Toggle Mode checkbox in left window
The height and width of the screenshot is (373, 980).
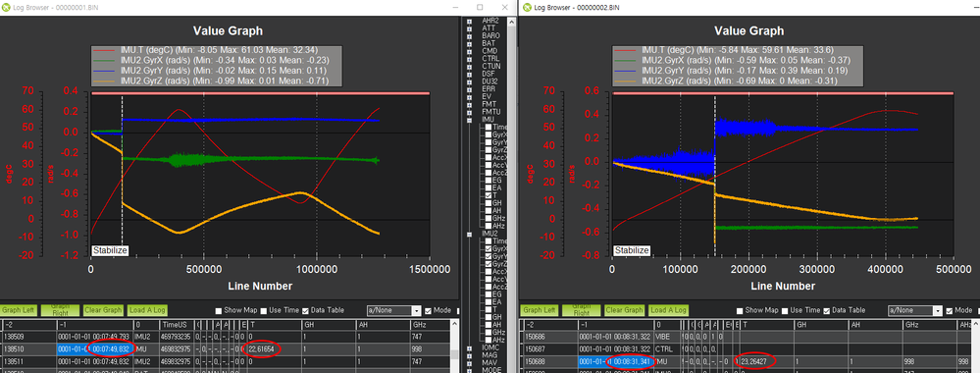(428, 310)
